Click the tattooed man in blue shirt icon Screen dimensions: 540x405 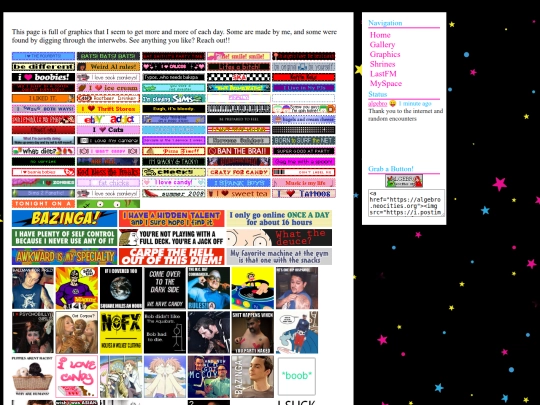33,288
